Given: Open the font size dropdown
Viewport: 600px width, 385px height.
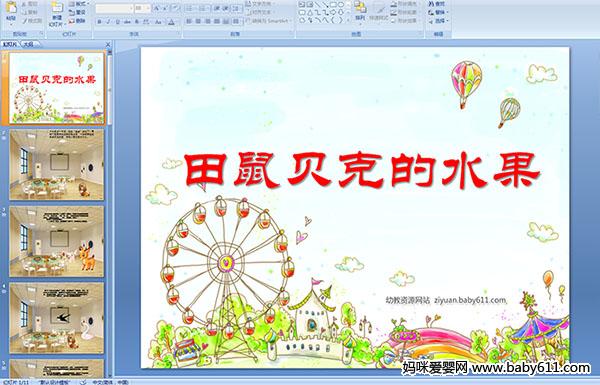Looking at the screenshot, I should (x=148, y=8).
